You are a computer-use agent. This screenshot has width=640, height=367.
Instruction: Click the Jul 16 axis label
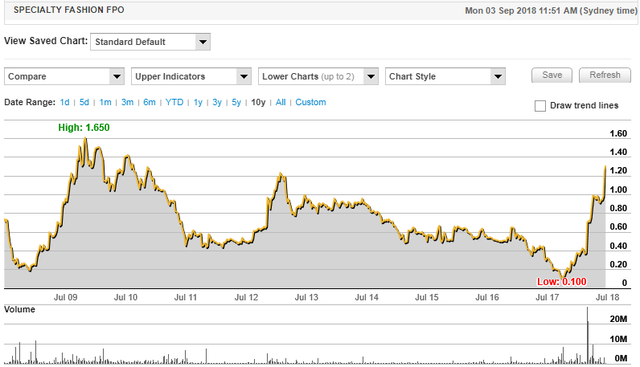point(487,297)
